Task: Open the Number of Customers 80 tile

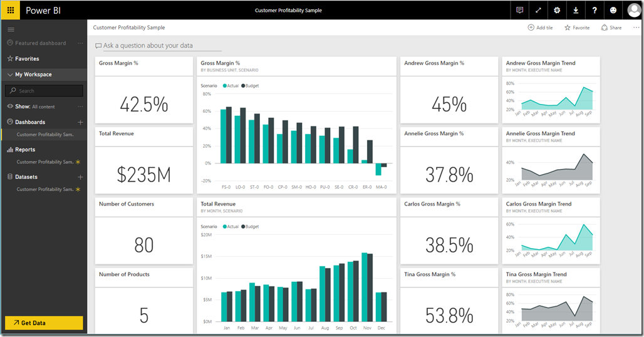Action: coord(143,231)
